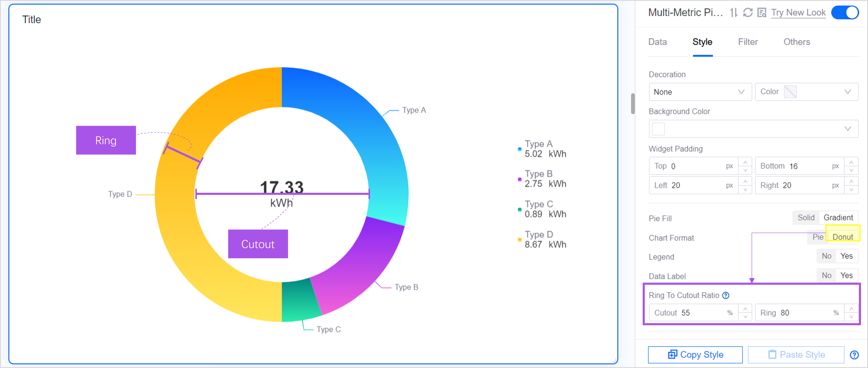The width and height of the screenshot is (868, 368).
Task: Click help icon beside Ring To Cutout Ratio
Action: point(726,295)
